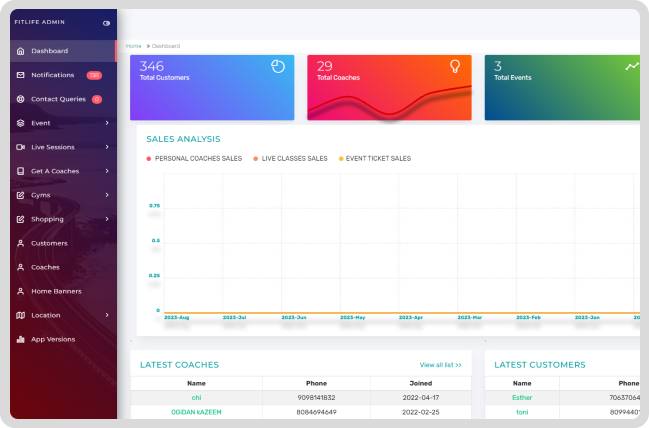Click the Total Coaches 29 card
The height and width of the screenshot is (428, 649).
(389, 87)
